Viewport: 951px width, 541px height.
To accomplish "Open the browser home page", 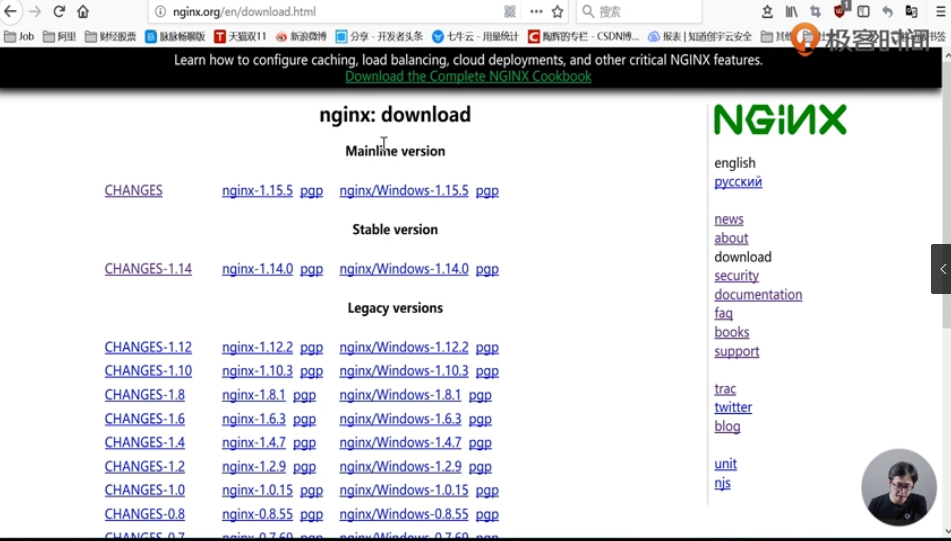I will pos(83,12).
